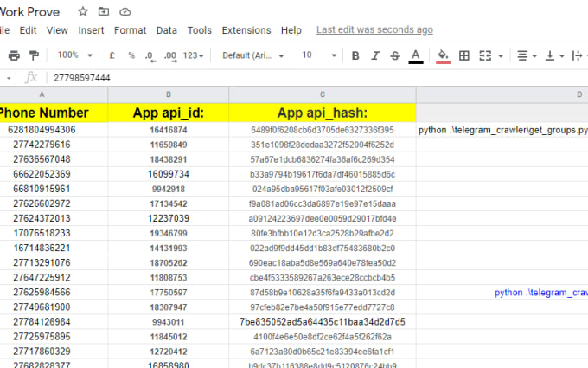
Task: Open horizontal align dropdown
Action: (x=527, y=56)
